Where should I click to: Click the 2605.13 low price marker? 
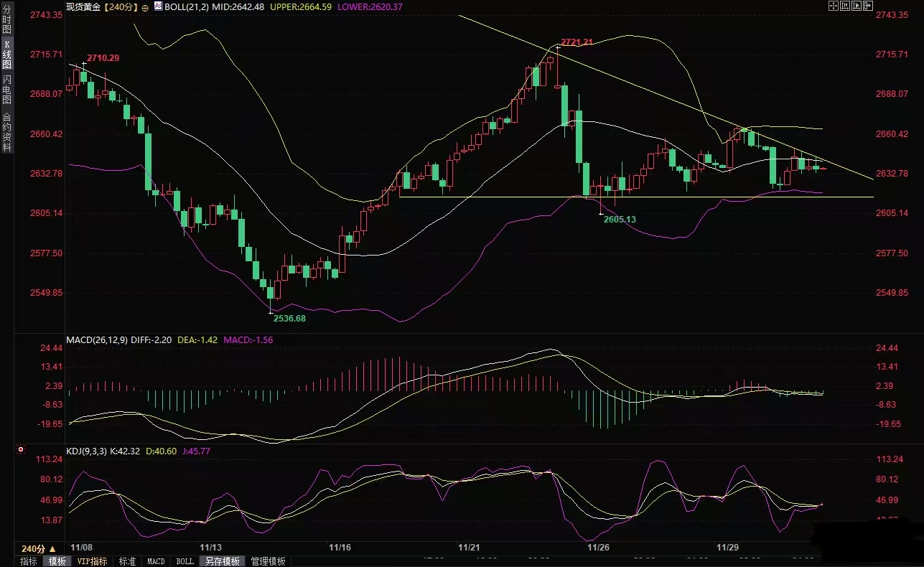point(620,219)
